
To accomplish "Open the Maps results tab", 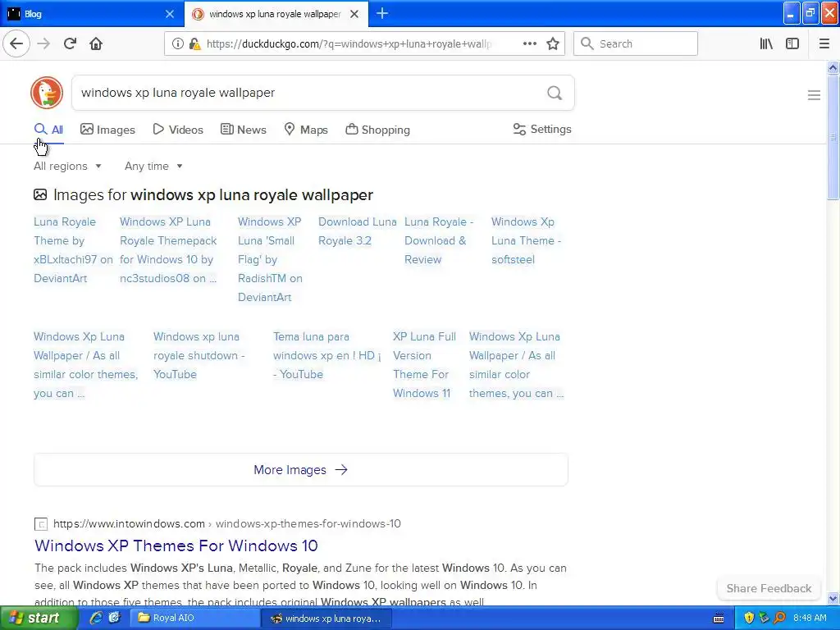I will (x=306, y=130).
